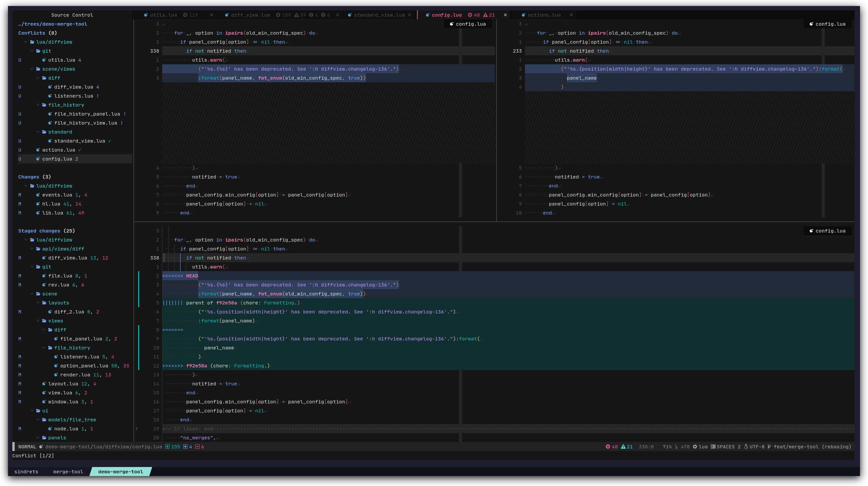
Task: Select the demo-merge-tool tabpage at bottom
Action: [121, 471]
